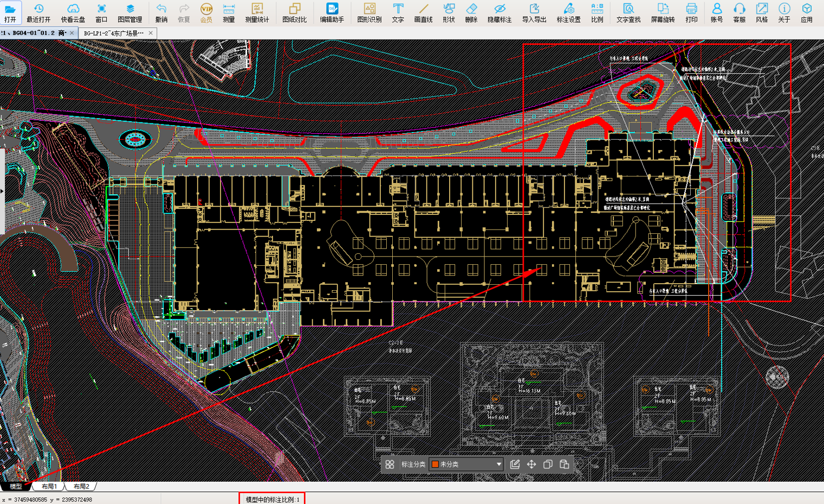This screenshot has width=824, height=504.
Task: Close the BG-LP1-2~4东广场 tab
Action: point(151,33)
